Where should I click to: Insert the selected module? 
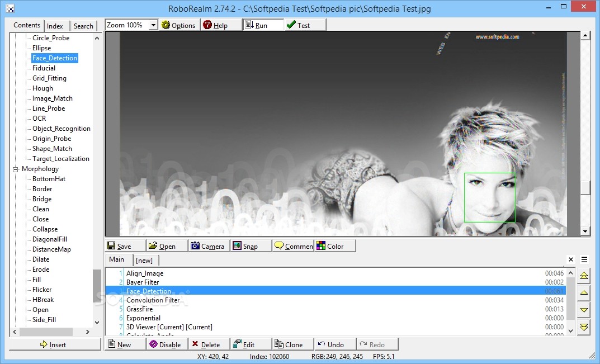tap(55, 344)
